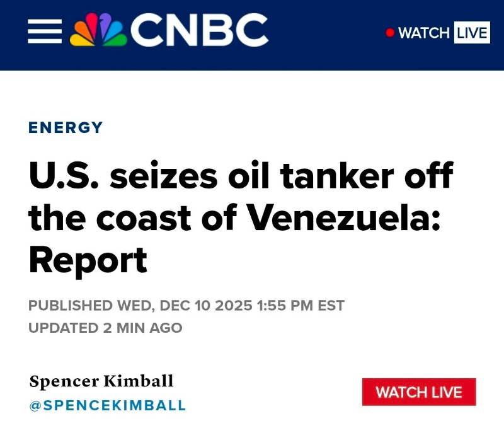This screenshot has width=504, height=433.
Task: Click the headline's first line "U.S. seizes oil tanker off"
Action: [241, 175]
